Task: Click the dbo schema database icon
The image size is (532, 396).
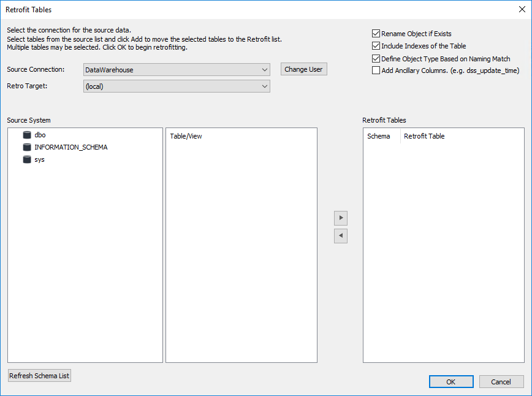Action: (x=26, y=135)
